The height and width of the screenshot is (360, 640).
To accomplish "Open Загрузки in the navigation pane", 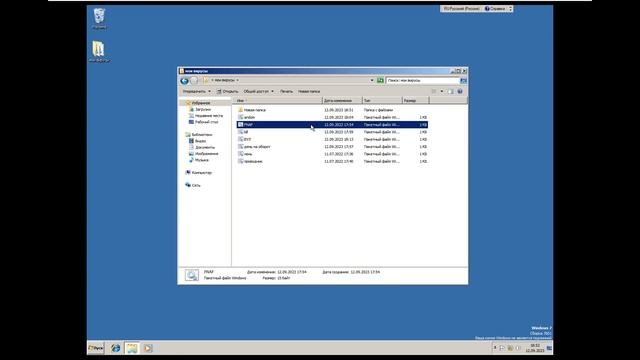I will (202, 109).
